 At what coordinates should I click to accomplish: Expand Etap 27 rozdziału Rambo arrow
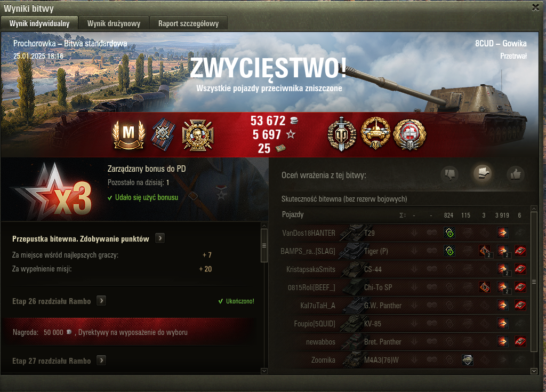(x=101, y=361)
